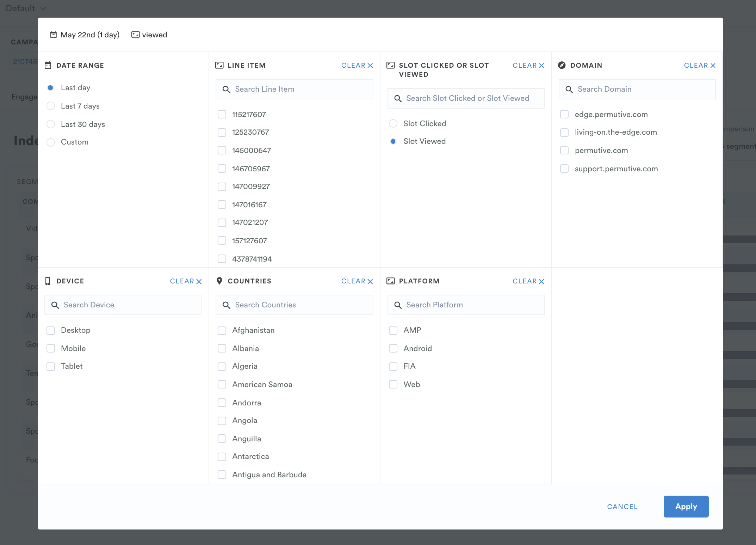
Task: Check line item 115217607
Action: click(x=222, y=114)
